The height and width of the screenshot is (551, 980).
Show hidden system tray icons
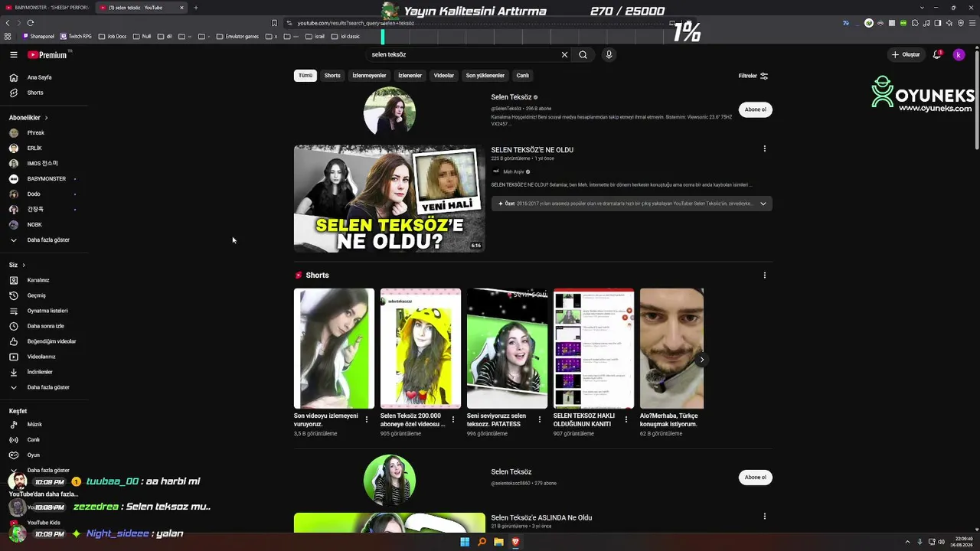tap(909, 542)
